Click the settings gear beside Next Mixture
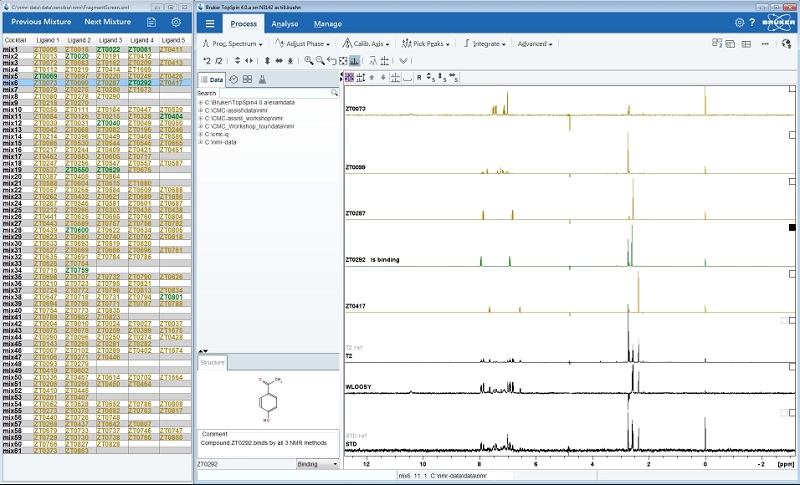Screen dimensions: 800x485 click(x=176, y=22)
